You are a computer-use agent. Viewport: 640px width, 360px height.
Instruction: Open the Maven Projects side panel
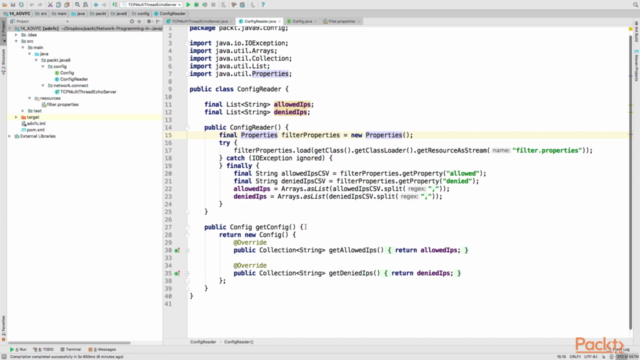pos(636,65)
